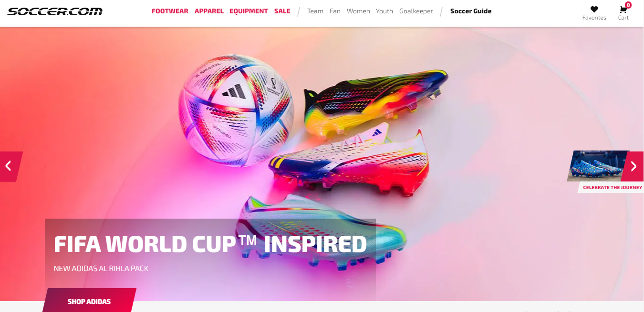This screenshot has height=312, width=644.
Task: Visit the Youth section
Action: (x=384, y=11)
